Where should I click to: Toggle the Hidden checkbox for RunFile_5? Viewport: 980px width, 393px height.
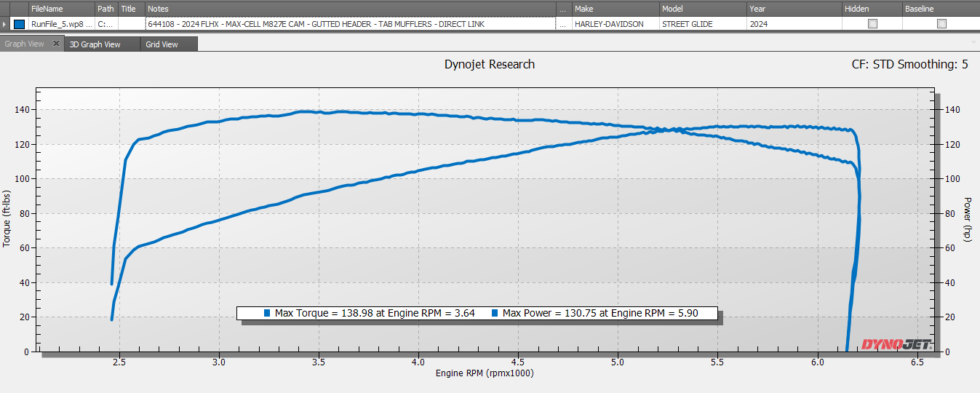[x=872, y=24]
